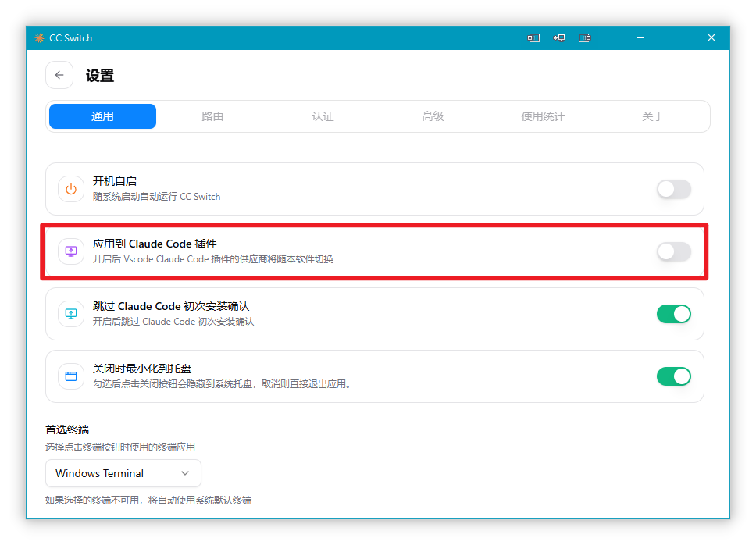Screen dimensions: 756x545
Task: Enable the 开机自启 toggle
Action: click(673, 189)
